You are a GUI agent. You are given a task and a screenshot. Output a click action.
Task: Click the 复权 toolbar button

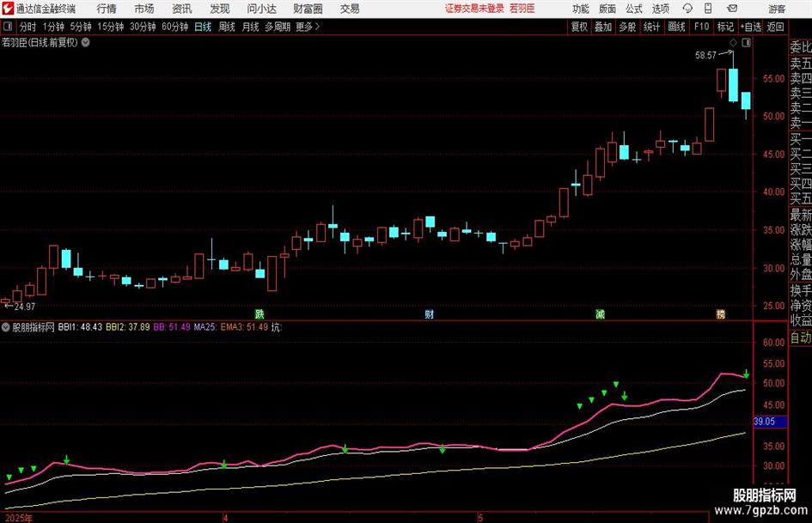[x=579, y=27]
